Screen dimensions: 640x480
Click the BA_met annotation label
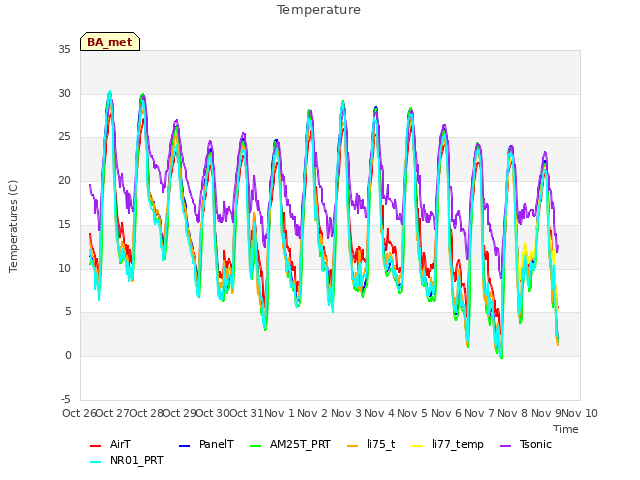[x=110, y=42]
